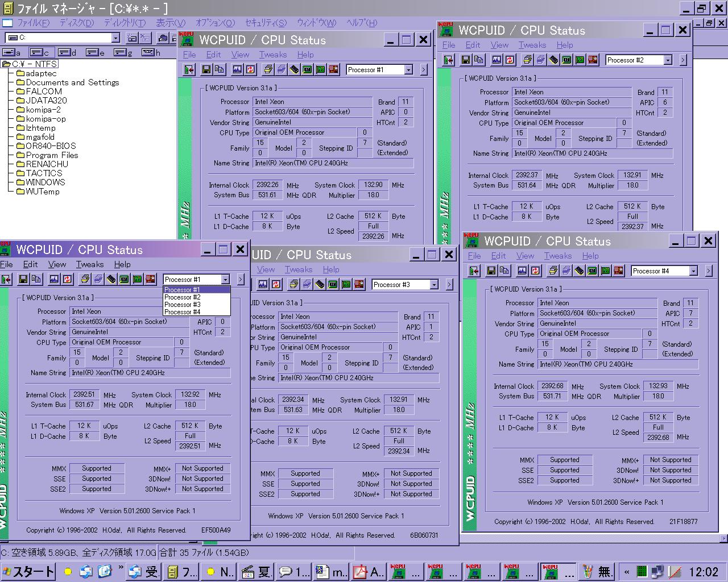Select drive a in File Manager drive bar
The height and width of the screenshot is (582, 728).
[x=13, y=52]
